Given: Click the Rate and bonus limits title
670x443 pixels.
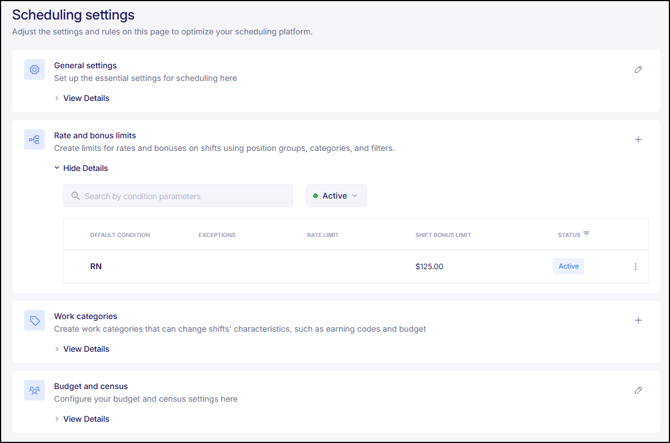Looking at the screenshot, I should pos(95,135).
